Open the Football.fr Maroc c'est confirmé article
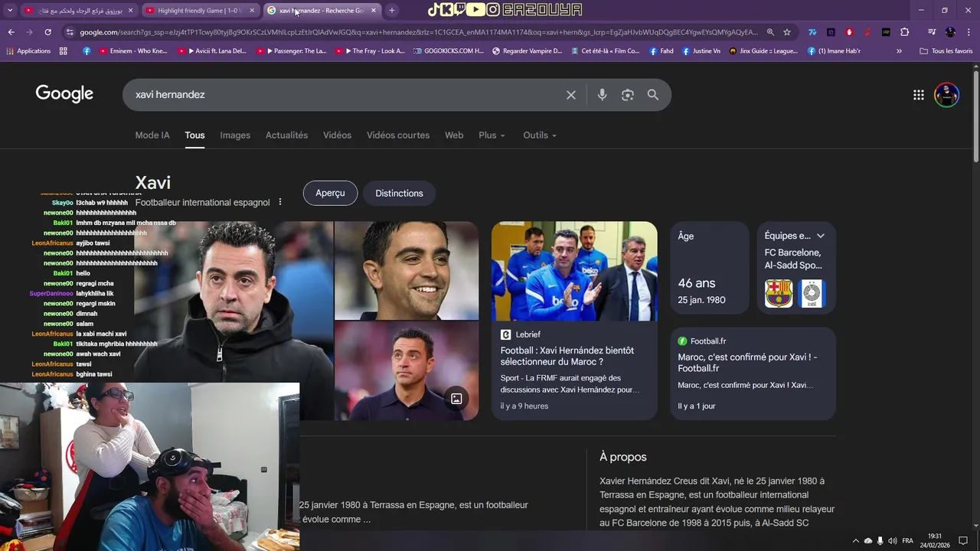Image resolution: width=980 pixels, height=551 pixels. coord(753,373)
